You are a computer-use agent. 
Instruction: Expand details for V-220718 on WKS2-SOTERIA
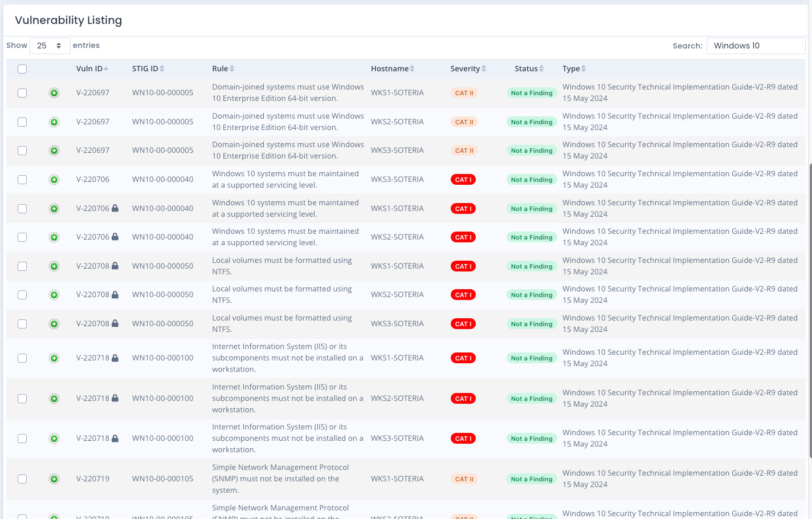click(54, 399)
